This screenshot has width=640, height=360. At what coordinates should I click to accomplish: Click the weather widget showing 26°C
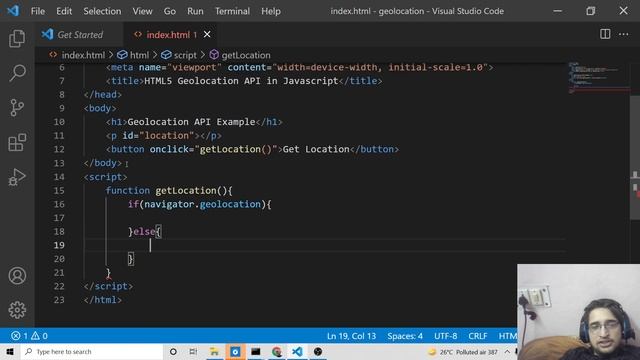tap(463, 352)
